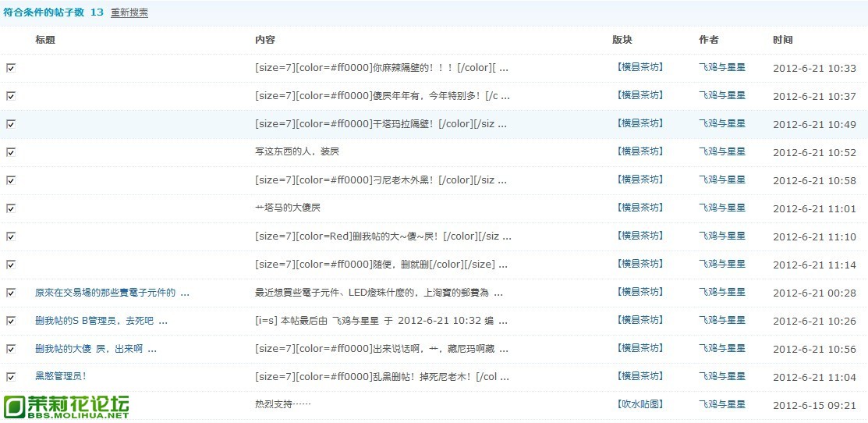
Task: Click the 重新搜索 link
Action: point(129,12)
